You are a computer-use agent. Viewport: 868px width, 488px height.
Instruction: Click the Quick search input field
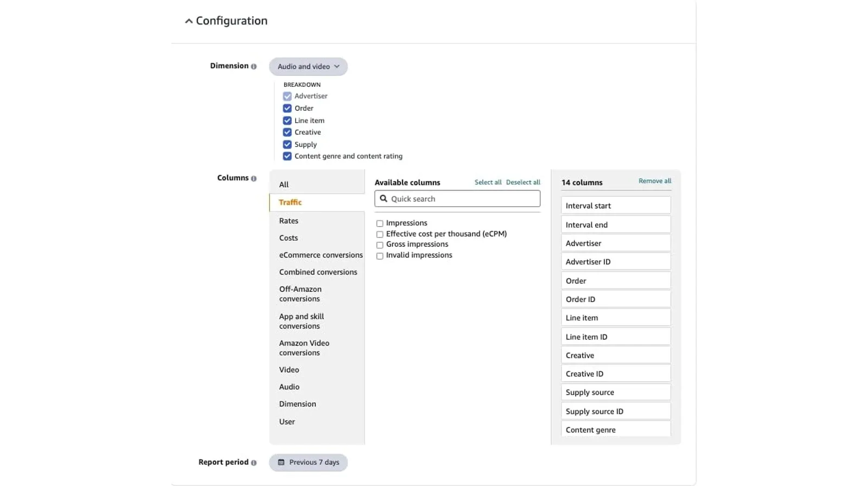tap(457, 198)
